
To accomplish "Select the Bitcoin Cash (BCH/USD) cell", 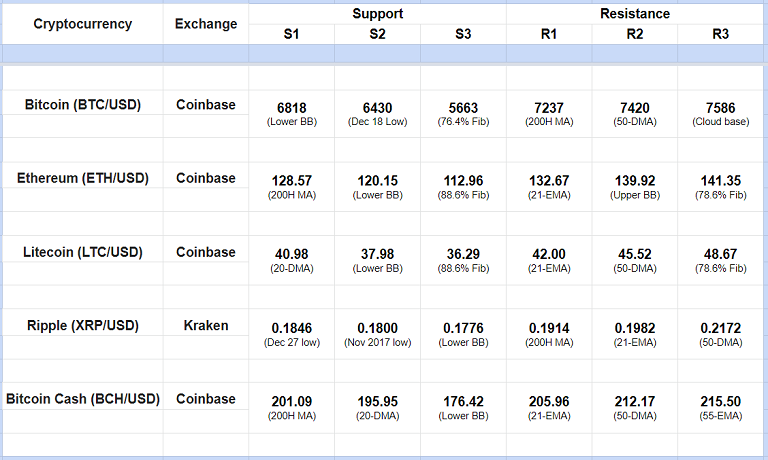I will click(x=82, y=399).
